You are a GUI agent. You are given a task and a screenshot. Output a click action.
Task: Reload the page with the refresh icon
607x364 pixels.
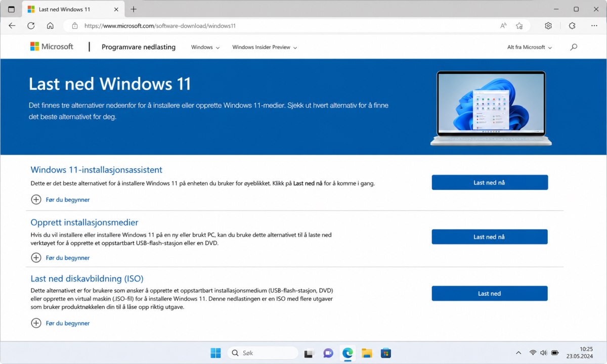(x=31, y=26)
